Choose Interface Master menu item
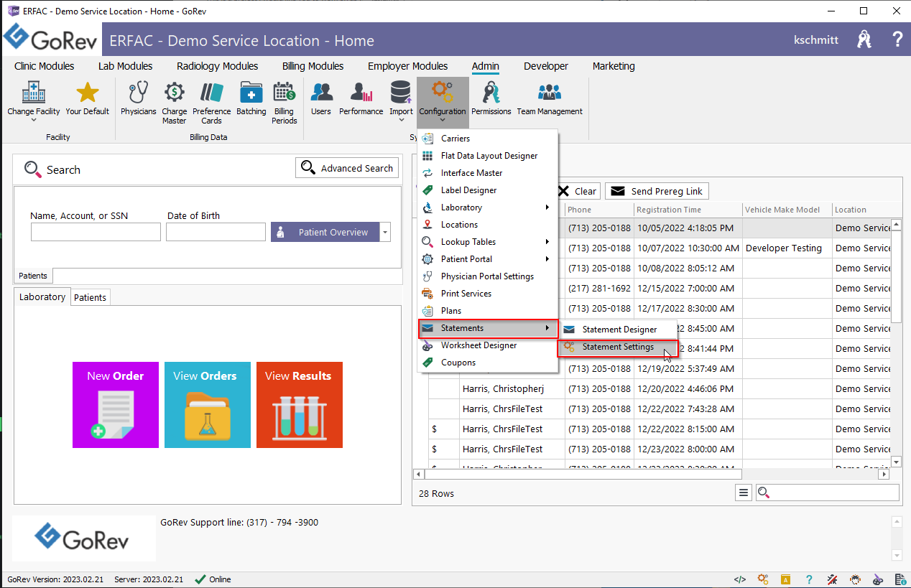This screenshot has width=911, height=588. (488, 173)
